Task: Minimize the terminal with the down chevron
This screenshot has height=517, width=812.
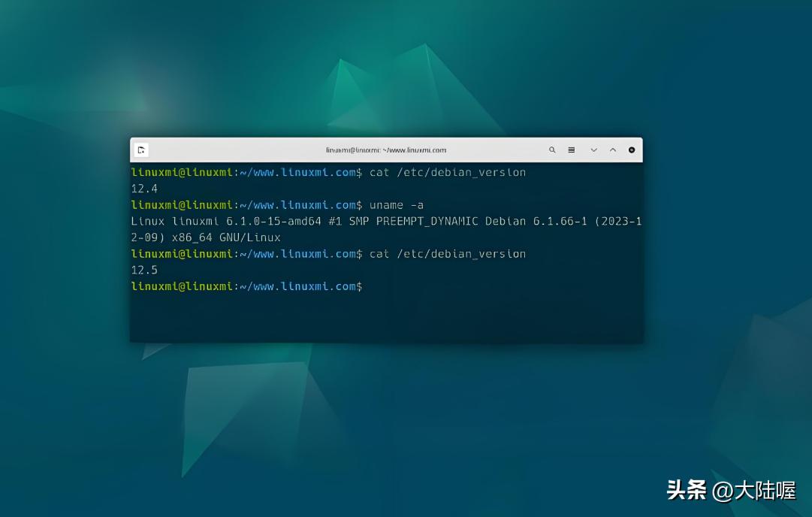Action: [x=594, y=150]
